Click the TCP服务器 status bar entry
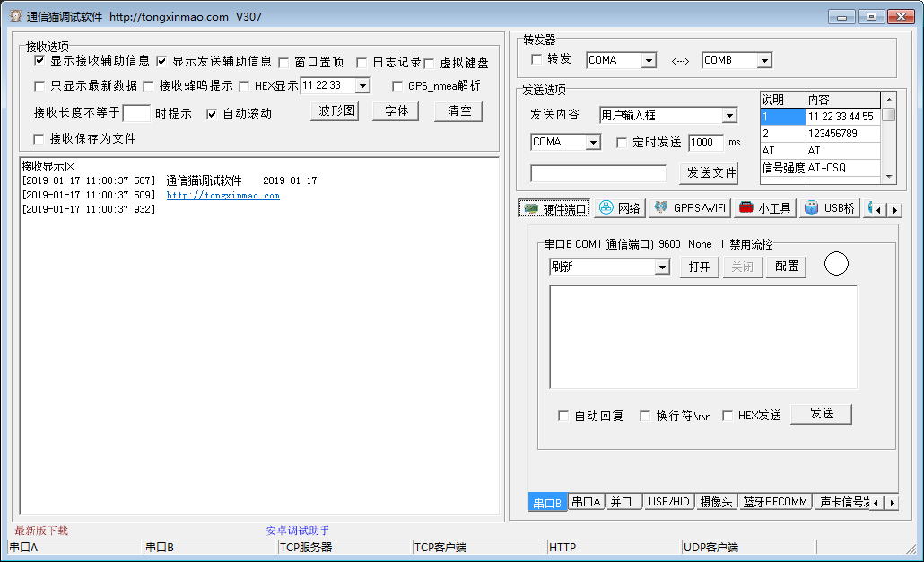 tap(344, 548)
